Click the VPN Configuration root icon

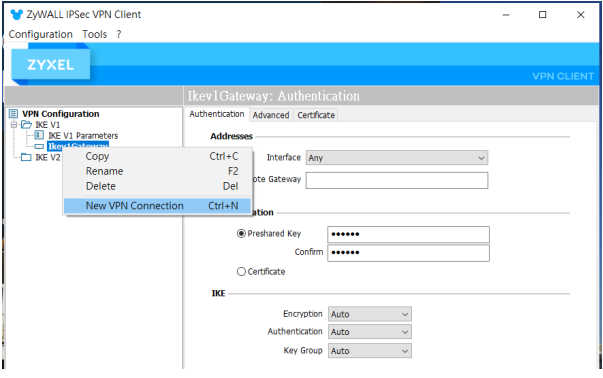point(13,114)
